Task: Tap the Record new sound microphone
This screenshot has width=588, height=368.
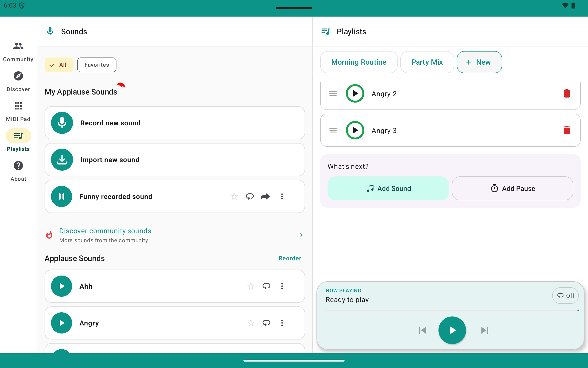Action: pyautogui.click(x=62, y=123)
